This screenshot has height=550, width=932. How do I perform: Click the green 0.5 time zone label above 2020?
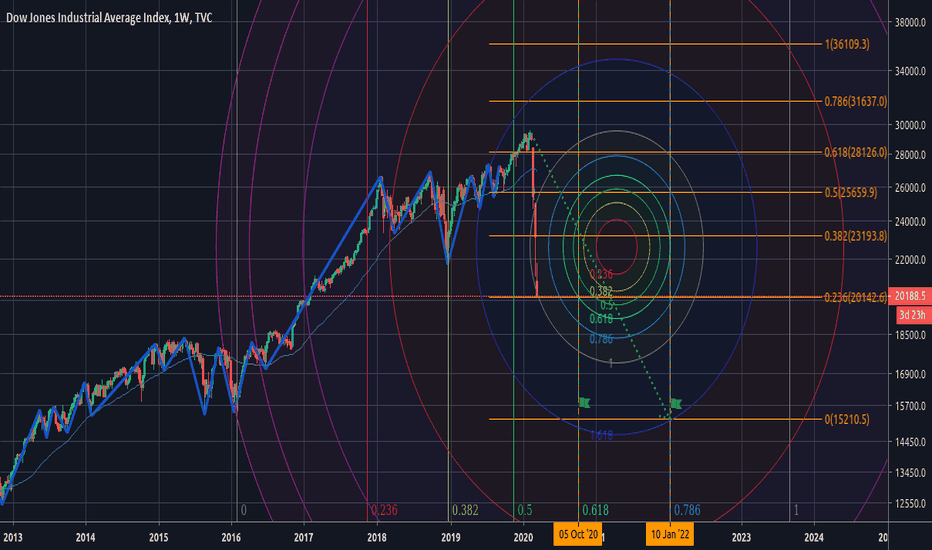[x=525, y=510]
